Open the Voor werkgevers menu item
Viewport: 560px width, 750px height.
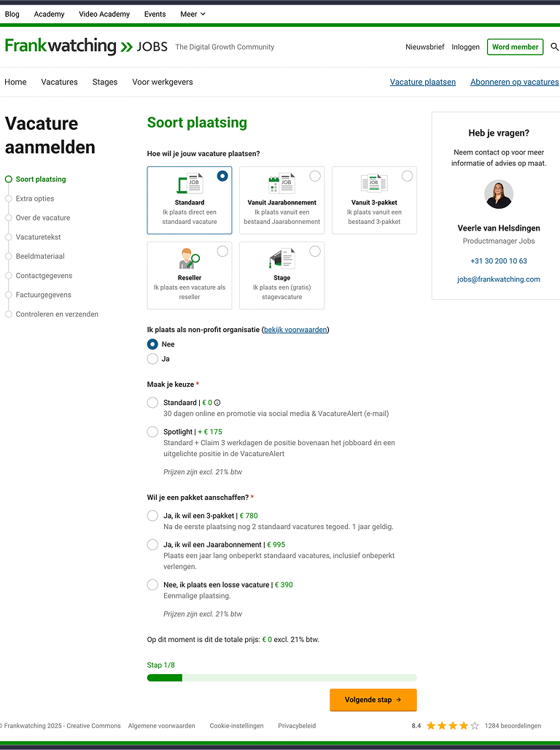[x=163, y=82]
